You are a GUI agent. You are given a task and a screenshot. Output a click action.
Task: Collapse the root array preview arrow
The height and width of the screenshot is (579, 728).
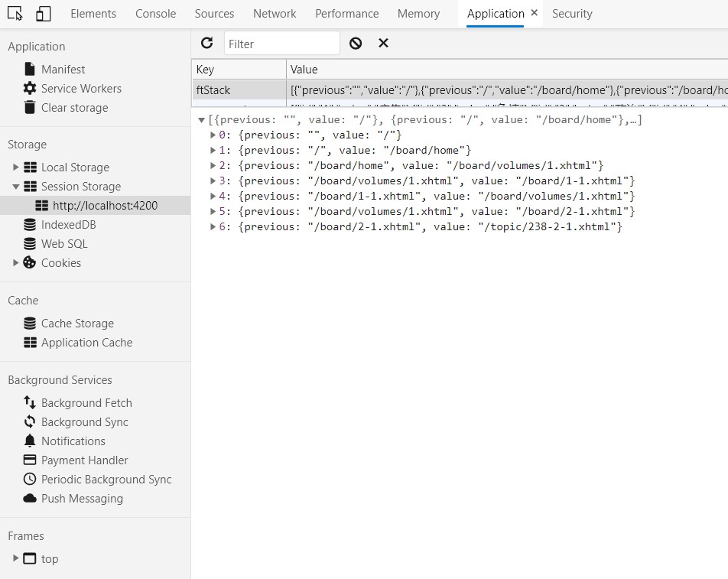(202, 120)
